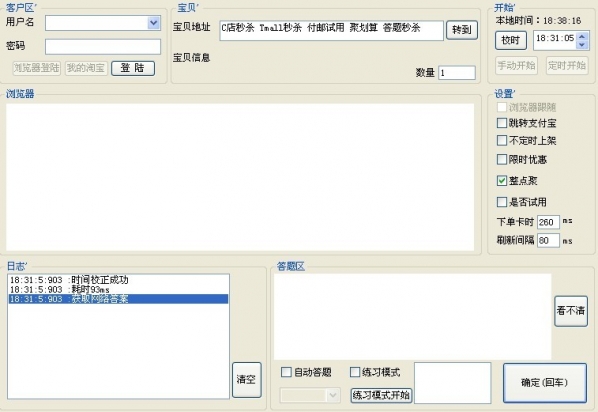The width and height of the screenshot is (598, 412).
Task: Click the 下单卡时 value field
Action: pyautogui.click(x=548, y=222)
